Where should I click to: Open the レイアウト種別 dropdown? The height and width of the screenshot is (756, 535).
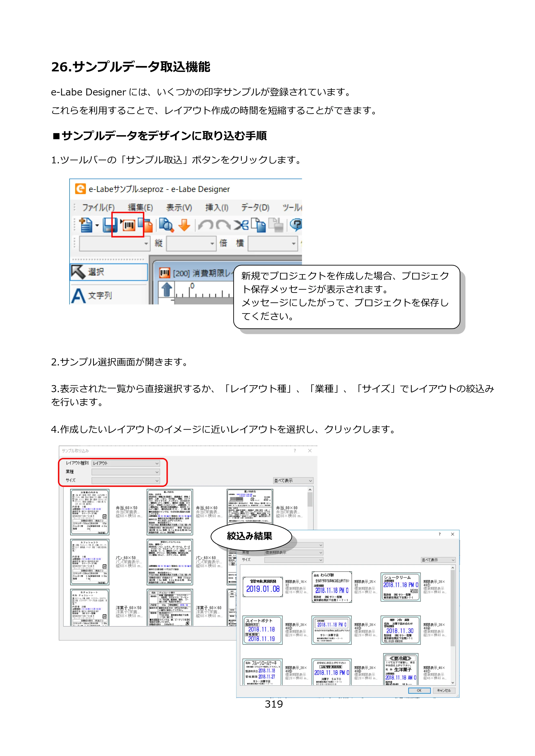tap(125, 463)
